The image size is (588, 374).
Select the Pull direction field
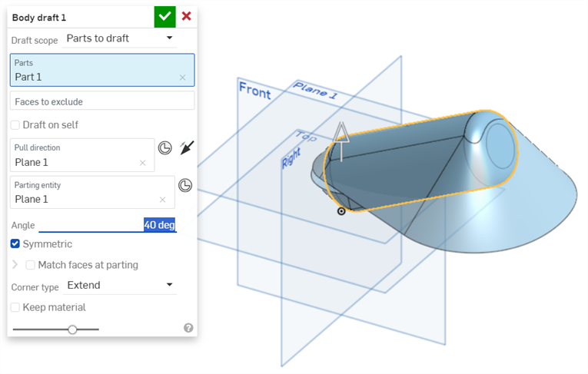click(82, 155)
